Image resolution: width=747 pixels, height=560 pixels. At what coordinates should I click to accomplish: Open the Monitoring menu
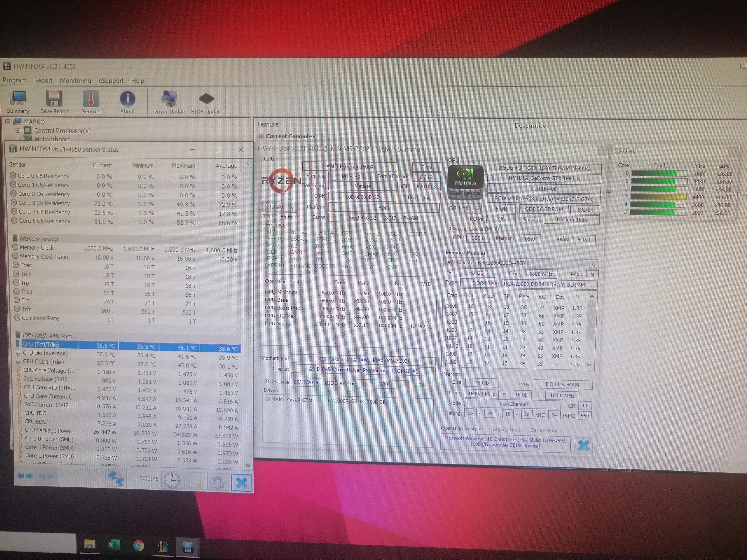75,80
